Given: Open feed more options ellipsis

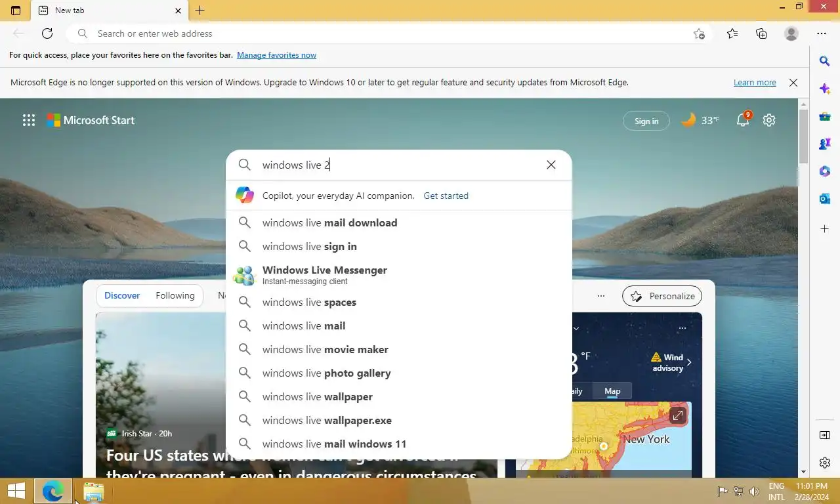Looking at the screenshot, I should click(x=601, y=296).
